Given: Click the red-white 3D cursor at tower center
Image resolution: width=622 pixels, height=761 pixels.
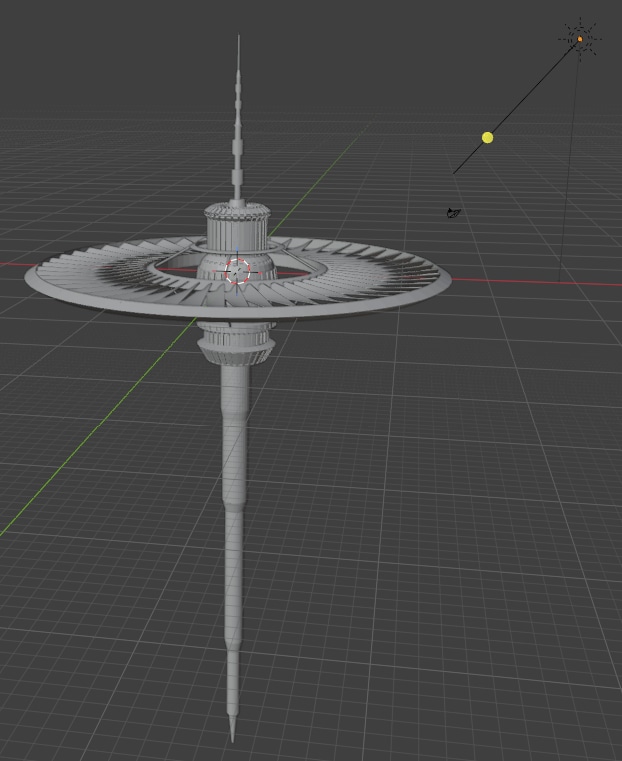Looking at the screenshot, I should tap(238, 271).
